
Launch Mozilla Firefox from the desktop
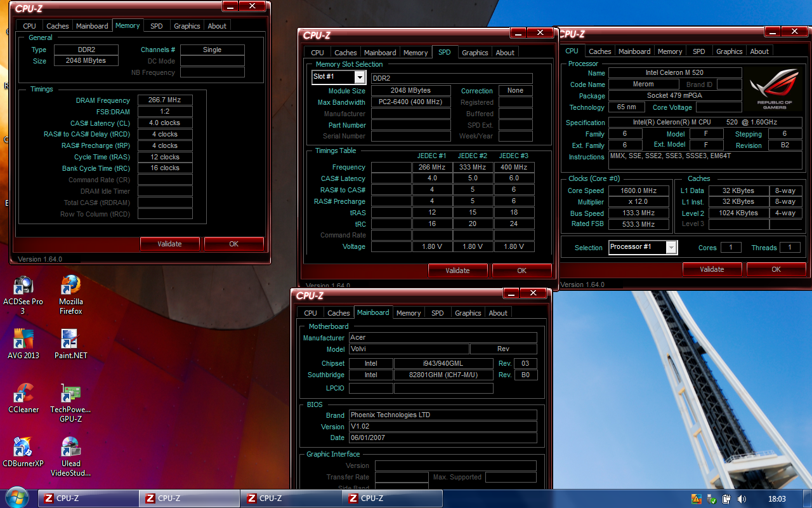pos(70,295)
